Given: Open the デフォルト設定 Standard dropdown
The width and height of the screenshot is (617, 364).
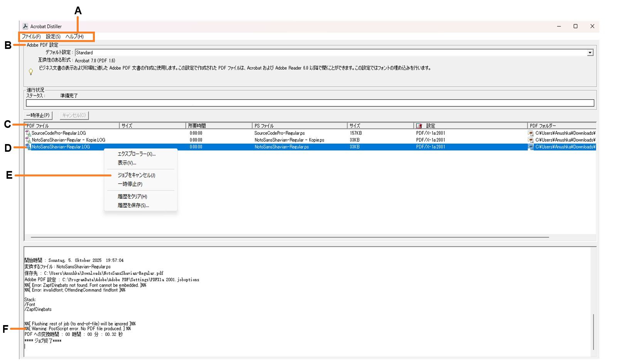Looking at the screenshot, I should click(590, 52).
